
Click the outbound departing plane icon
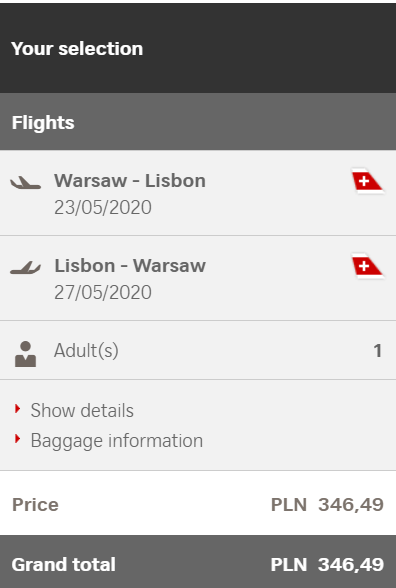(x=26, y=183)
